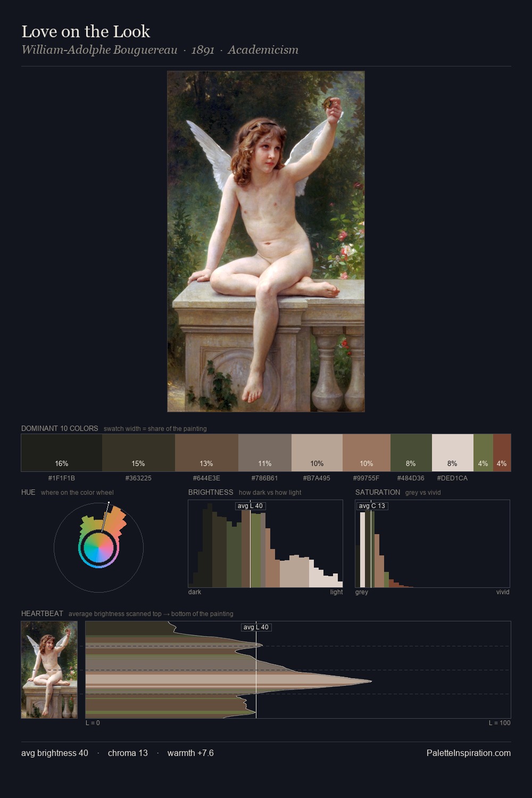The image size is (532, 798).
Task: Select the 4% olive green swatch
Action: coord(483,453)
